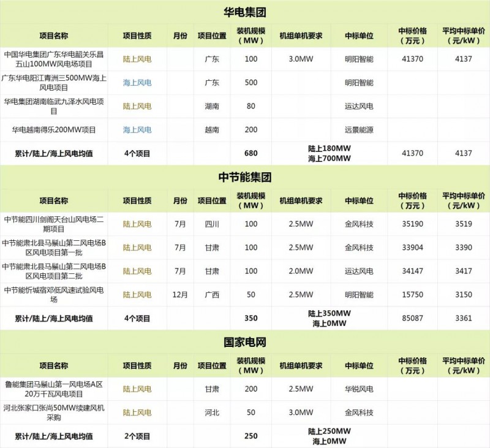Select the 华锐风电 bidder cell
Viewport: 490px width, 448px height.
(359, 389)
